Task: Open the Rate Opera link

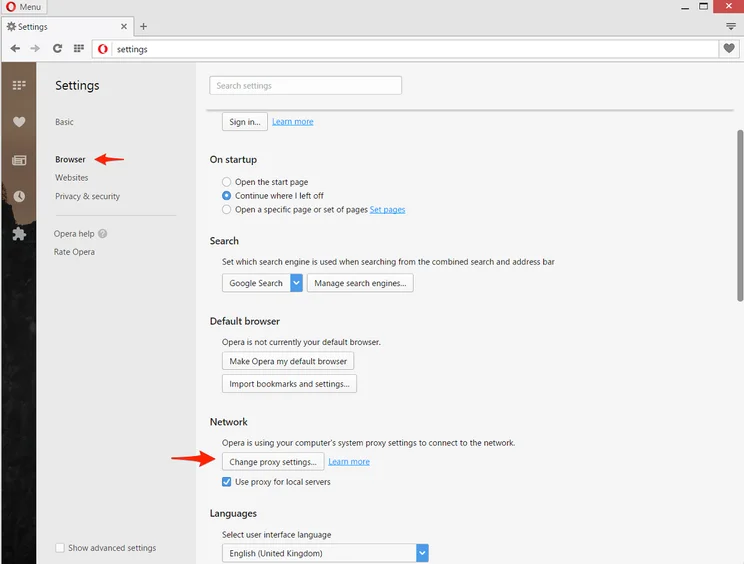Action: point(74,252)
